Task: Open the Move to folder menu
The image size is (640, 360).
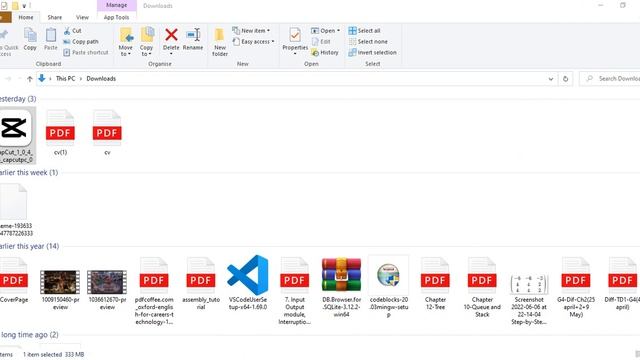Action: click(x=126, y=42)
